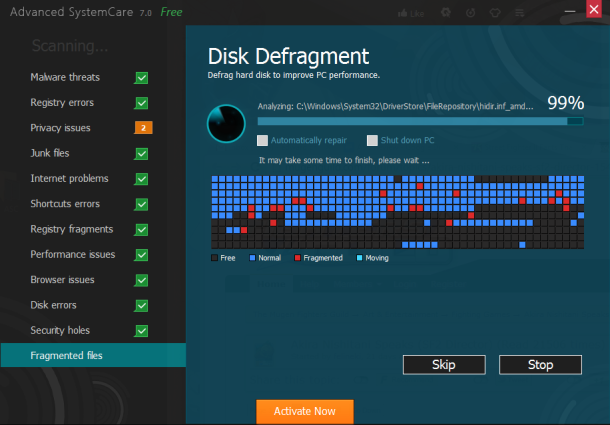
Task: Click the green check beside Disk errors
Action: [x=142, y=306]
